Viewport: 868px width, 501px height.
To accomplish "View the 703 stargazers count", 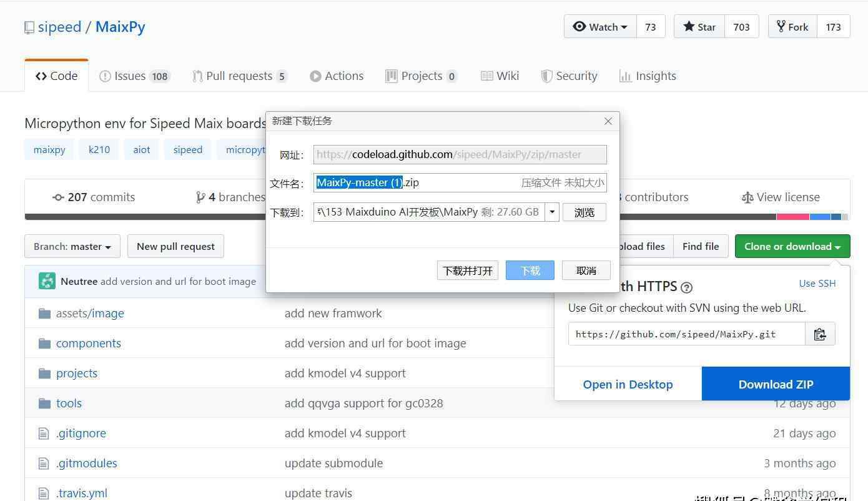I will pyautogui.click(x=741, y=27).
